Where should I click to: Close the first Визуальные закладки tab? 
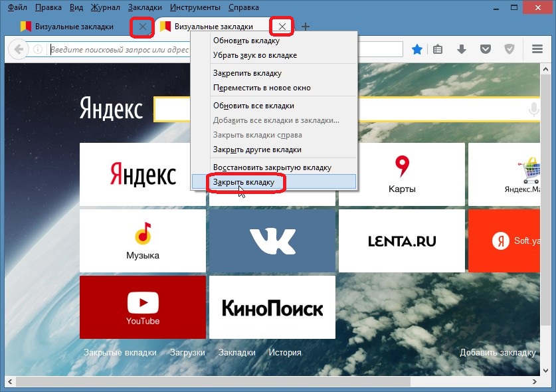[143, 27]
